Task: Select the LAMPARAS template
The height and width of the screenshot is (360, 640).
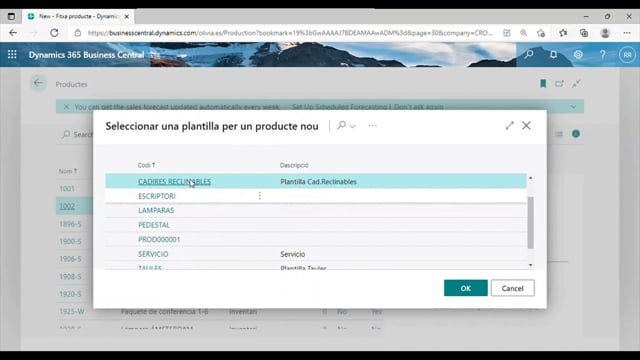Action: [156, 211]
